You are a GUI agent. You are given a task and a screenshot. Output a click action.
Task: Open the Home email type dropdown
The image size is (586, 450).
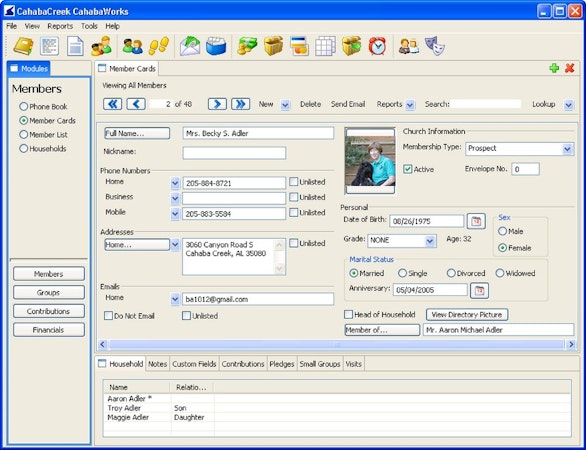(x=175, y=299)
